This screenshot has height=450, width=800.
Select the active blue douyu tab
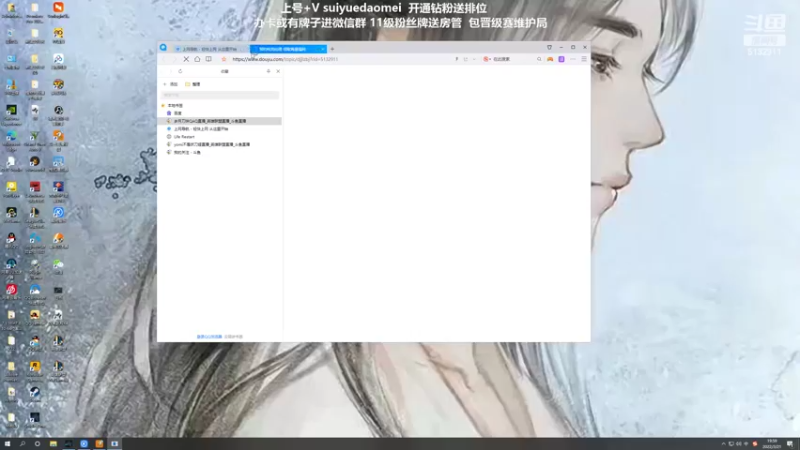(x=288, y=49)
